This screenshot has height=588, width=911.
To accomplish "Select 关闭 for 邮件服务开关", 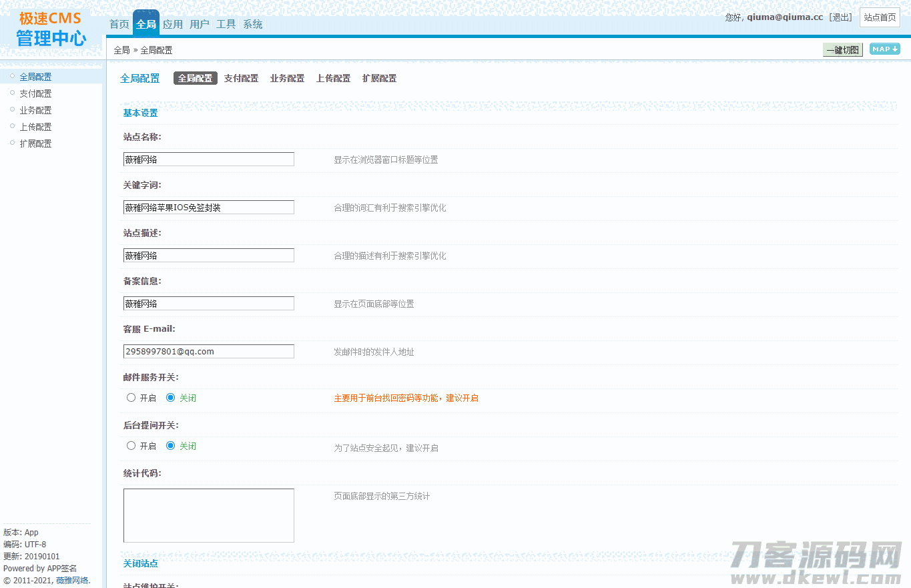I will point(171,398).
